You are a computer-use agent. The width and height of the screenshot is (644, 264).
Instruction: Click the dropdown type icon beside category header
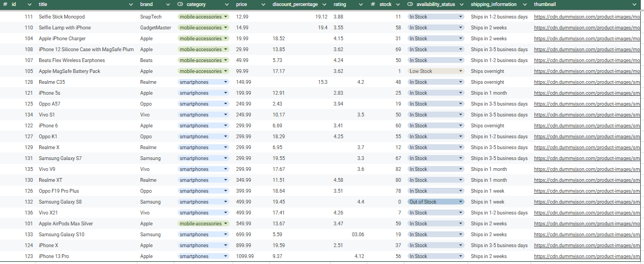point(180,4)
